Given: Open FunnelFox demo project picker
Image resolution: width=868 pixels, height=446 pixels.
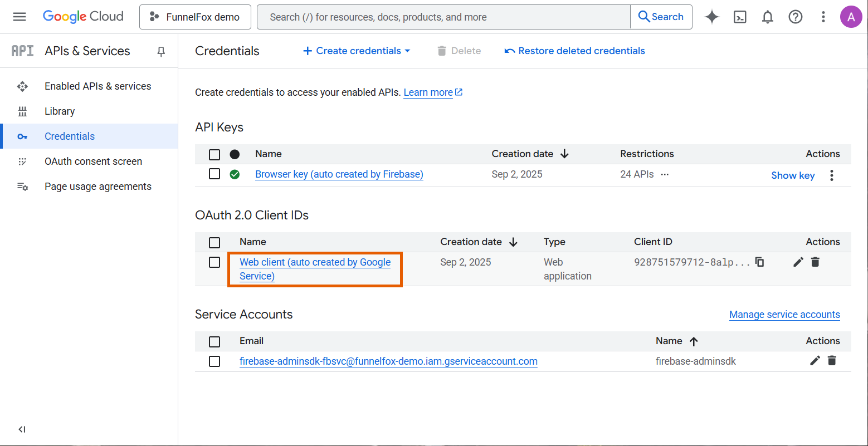Looking at the screenshot, I should pos(195,17).
